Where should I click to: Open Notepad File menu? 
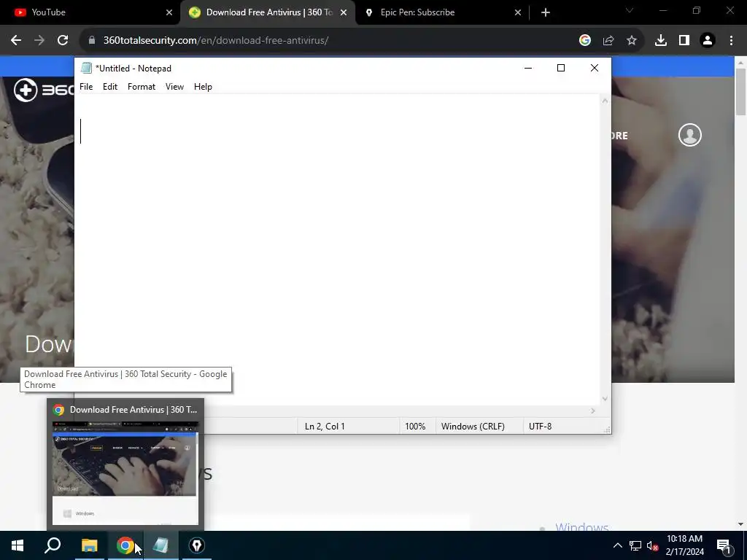point(86,87)
